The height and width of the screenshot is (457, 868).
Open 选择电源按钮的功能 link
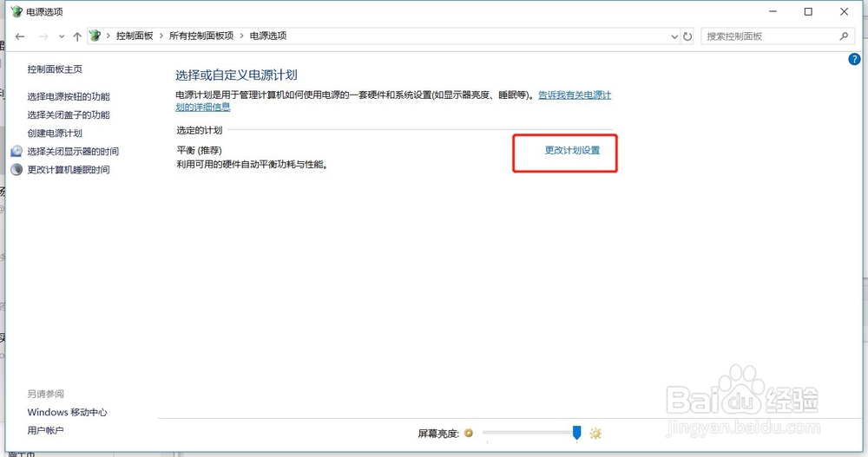(69, 97)
